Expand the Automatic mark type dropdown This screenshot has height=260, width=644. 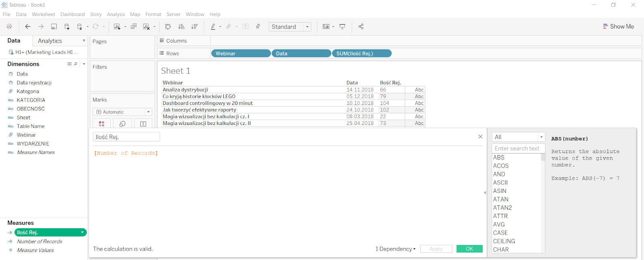pyautogui.click(x=122, y=112)
